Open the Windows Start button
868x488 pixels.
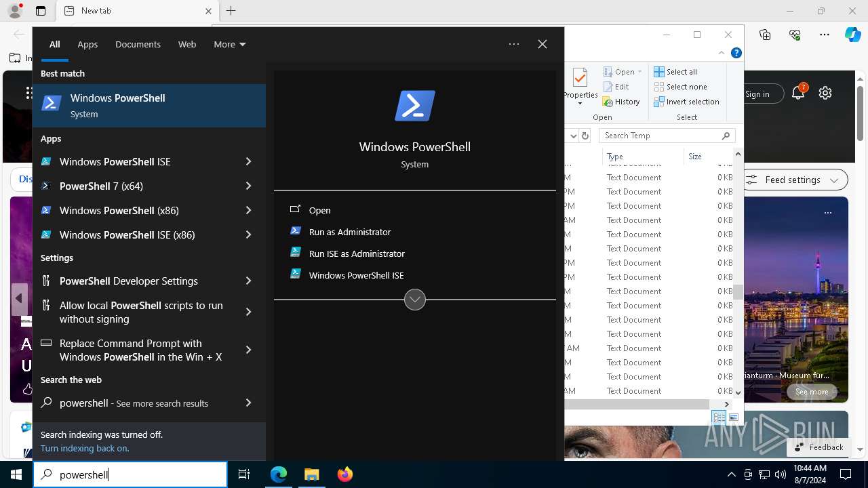click(16, 474)
